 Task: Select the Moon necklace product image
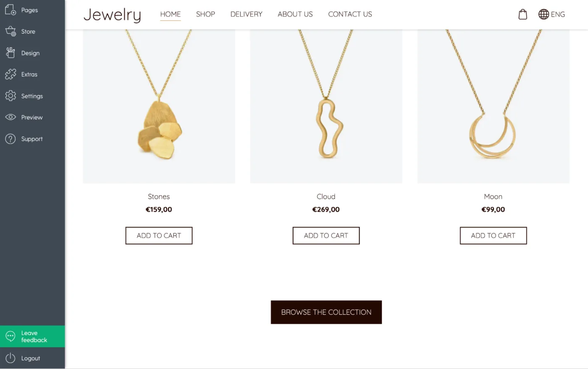(493, 106)
